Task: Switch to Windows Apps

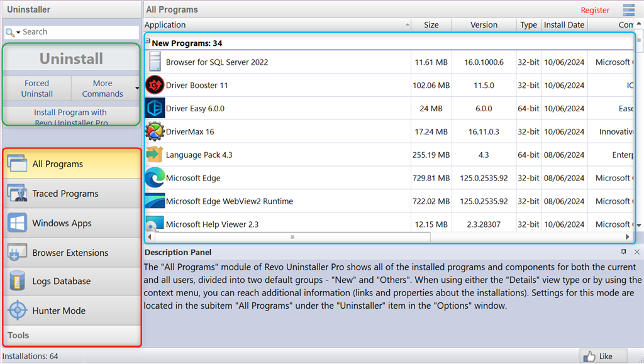Action: tap(72, 223)
